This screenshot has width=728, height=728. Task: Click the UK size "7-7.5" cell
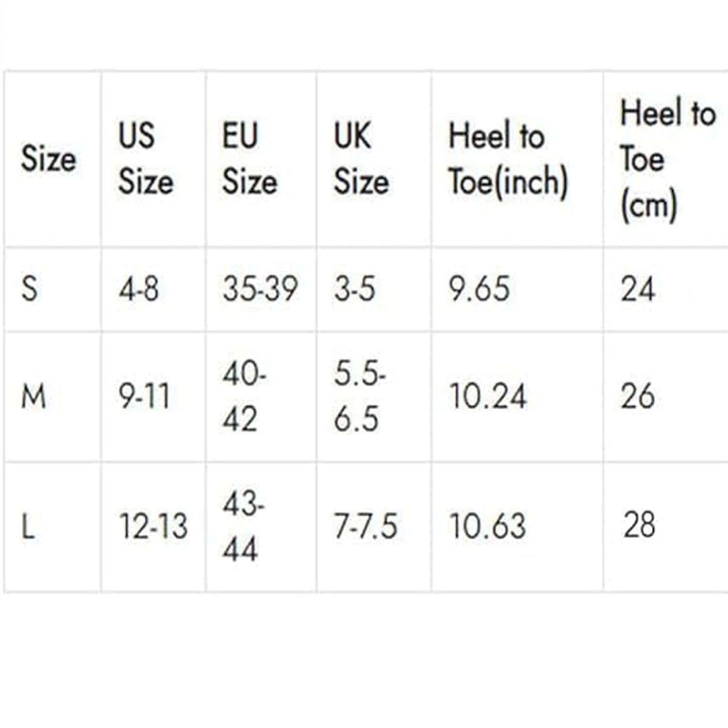point(365,527)
